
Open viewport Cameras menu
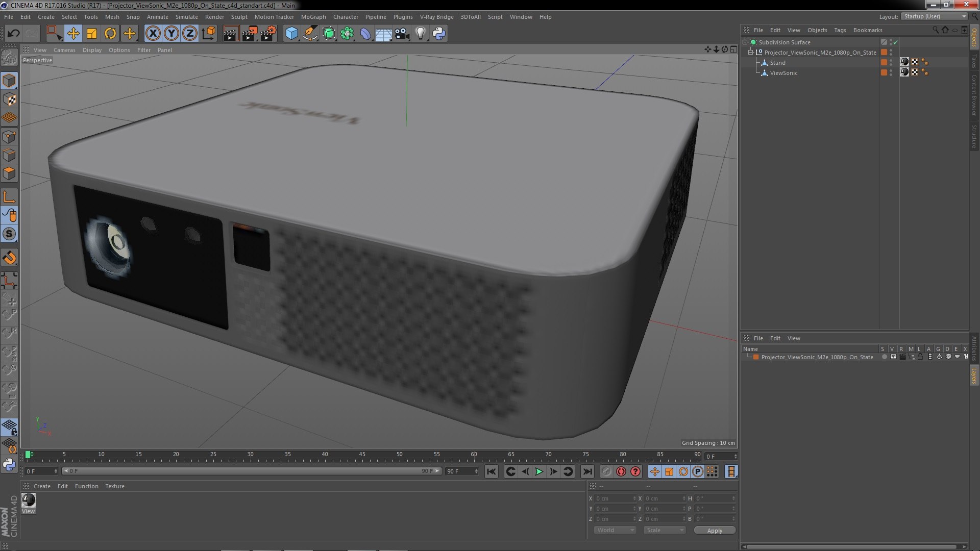pos(64,50)
